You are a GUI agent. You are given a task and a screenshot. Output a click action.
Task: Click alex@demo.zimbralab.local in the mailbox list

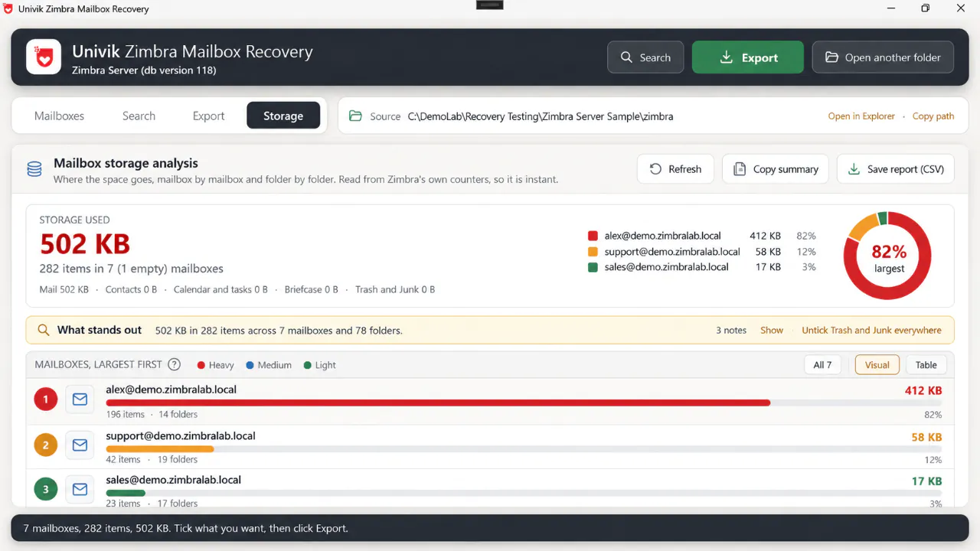171,390
